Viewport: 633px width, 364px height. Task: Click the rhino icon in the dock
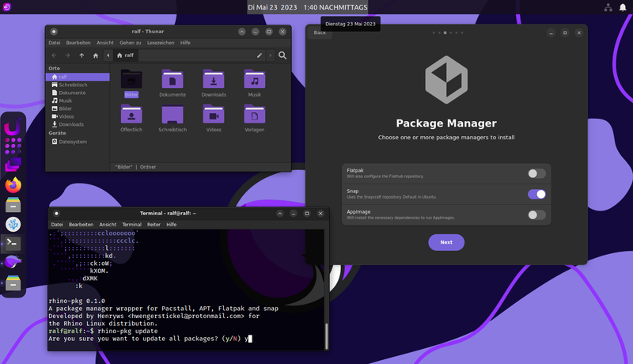[13, 262]
